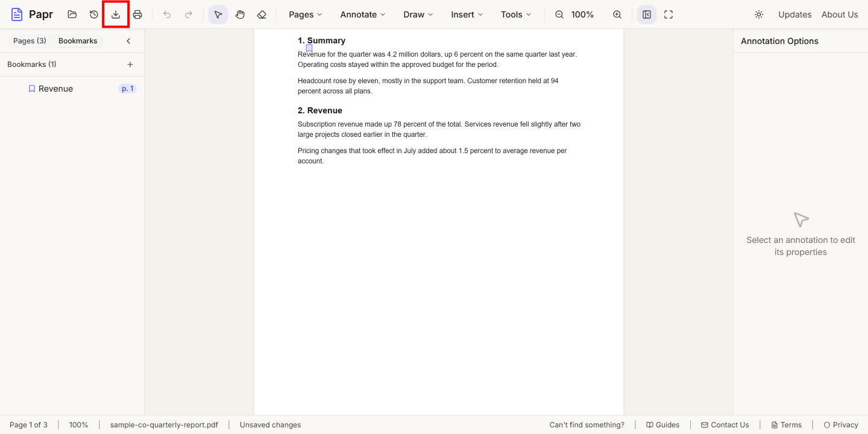Click the bookmark marker on the page
This screenshot has width=868, height=434.
click(309, 48)
